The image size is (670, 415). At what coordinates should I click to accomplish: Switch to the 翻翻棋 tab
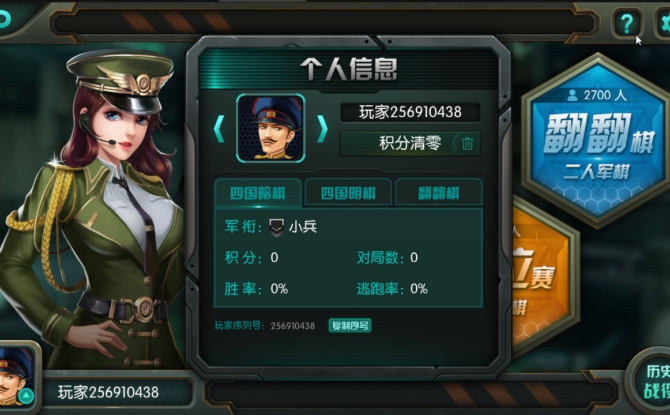point(439,193)
